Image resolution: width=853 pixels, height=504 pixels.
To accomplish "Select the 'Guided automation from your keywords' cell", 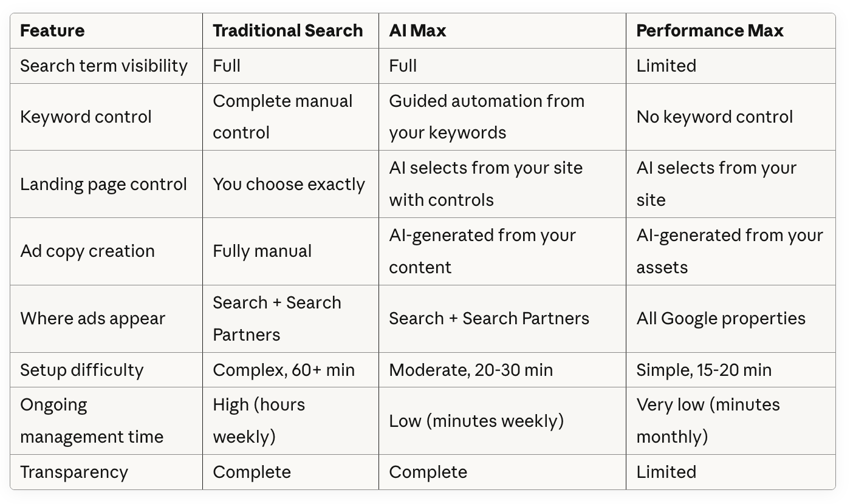I will point(487,117).
